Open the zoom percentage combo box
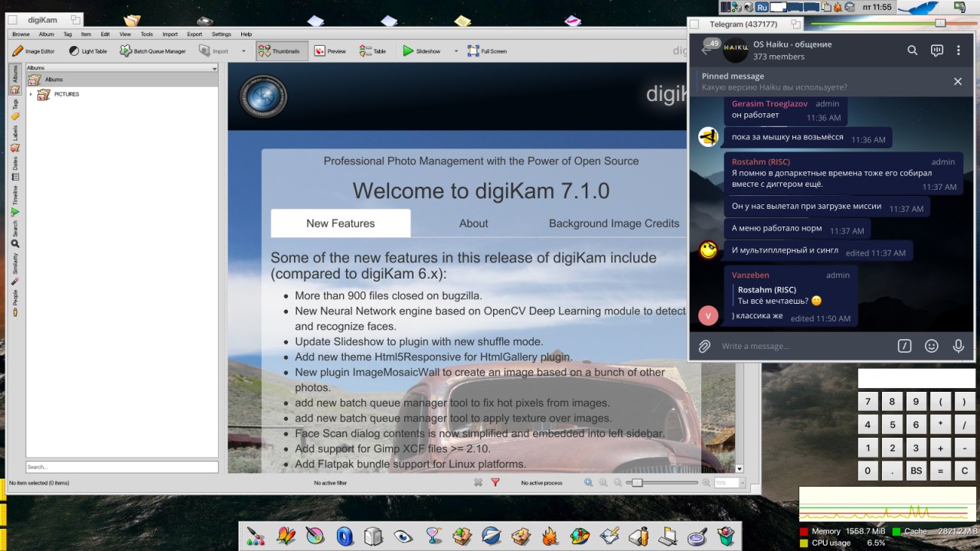 (729, 483)
